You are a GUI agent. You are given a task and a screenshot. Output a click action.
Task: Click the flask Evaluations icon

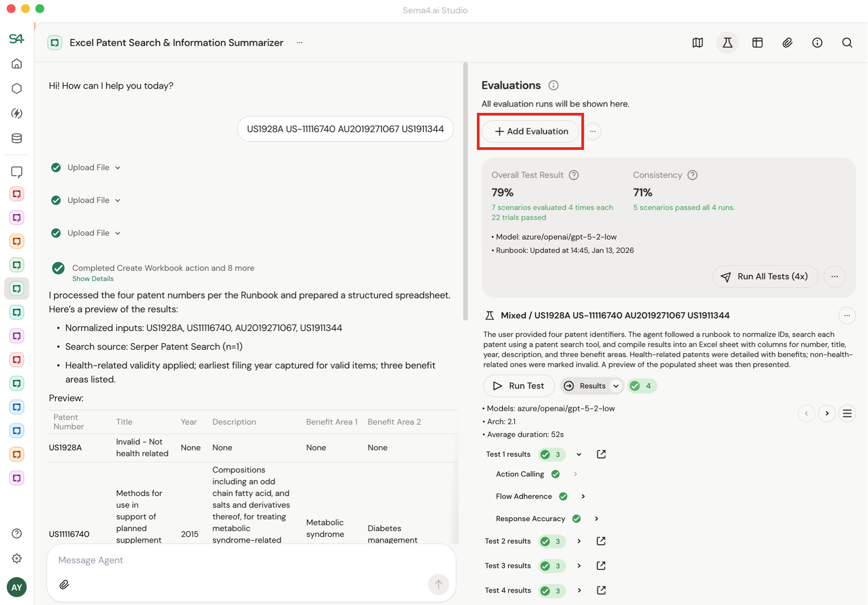click(x=727, y=43)
